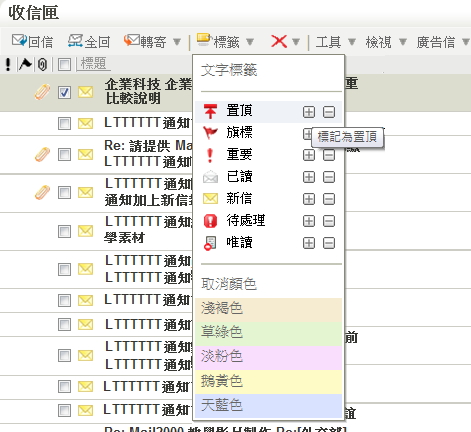Apply the 草綠色 color swatch
471x432 pixels.
269,334
